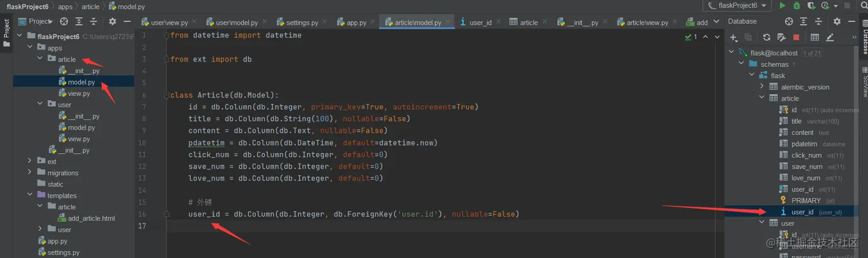Image resolution: width=868 pixels, height=258 pixels.
Task: Collapse the apps folder
Action: [x=30, y=48]
